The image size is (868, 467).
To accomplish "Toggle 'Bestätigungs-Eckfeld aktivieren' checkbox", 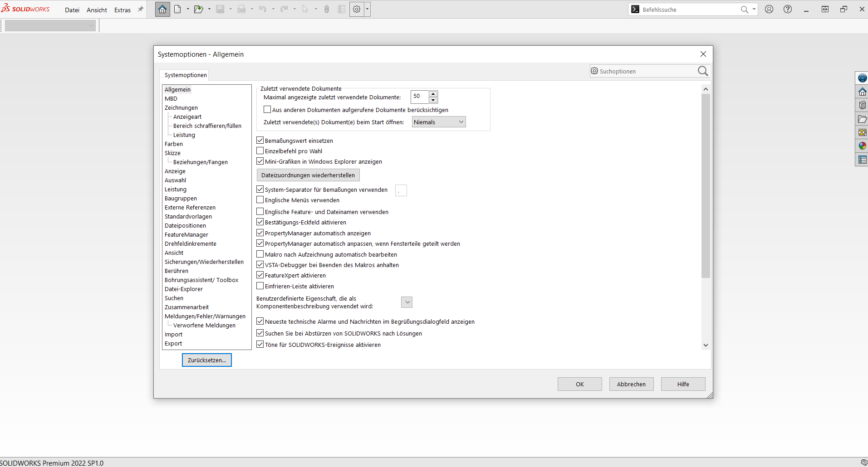I will pyautogui.click(x=260, y=222).
